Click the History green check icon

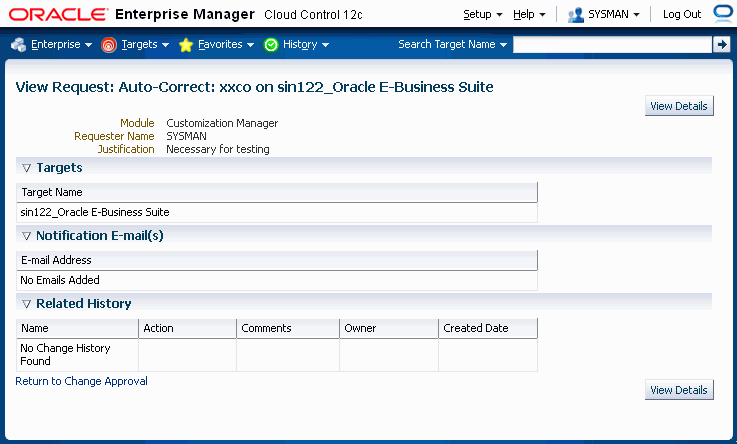click(x=271, y=45)
